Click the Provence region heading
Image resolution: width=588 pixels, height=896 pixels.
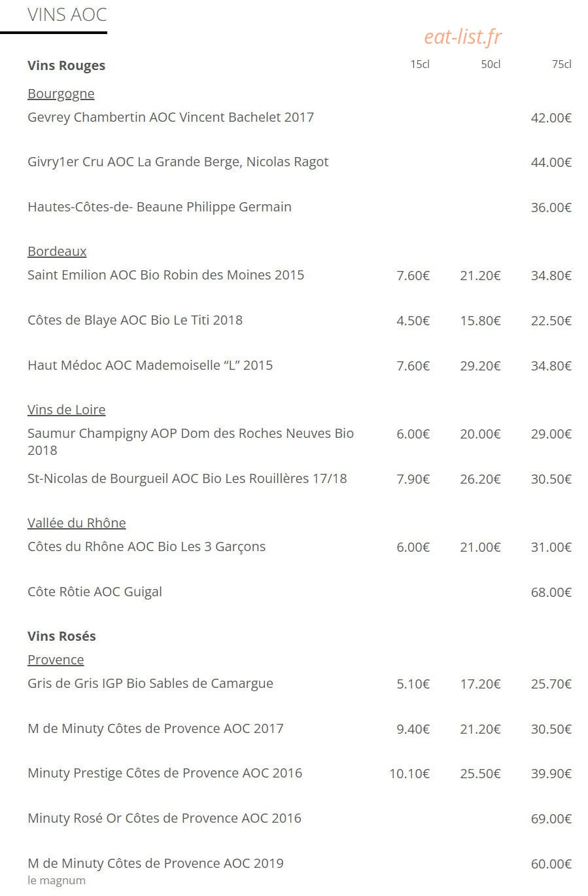click(56, 660)
